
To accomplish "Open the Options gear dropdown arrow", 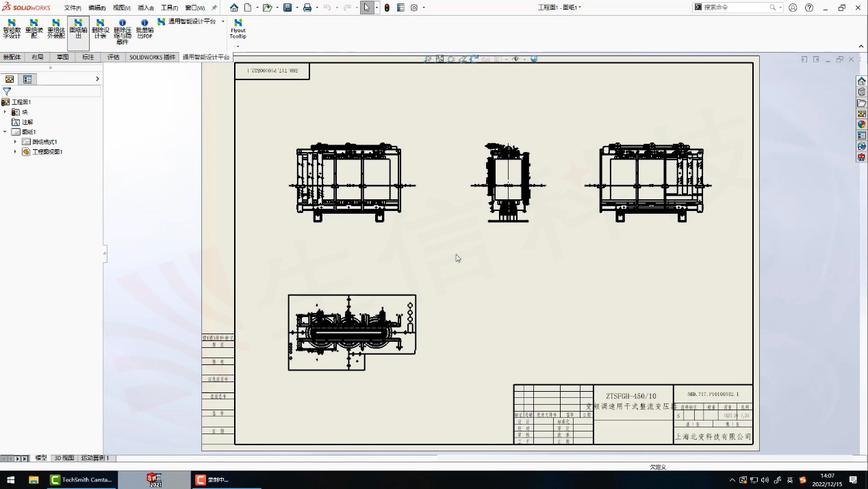I will pos(423,8).
